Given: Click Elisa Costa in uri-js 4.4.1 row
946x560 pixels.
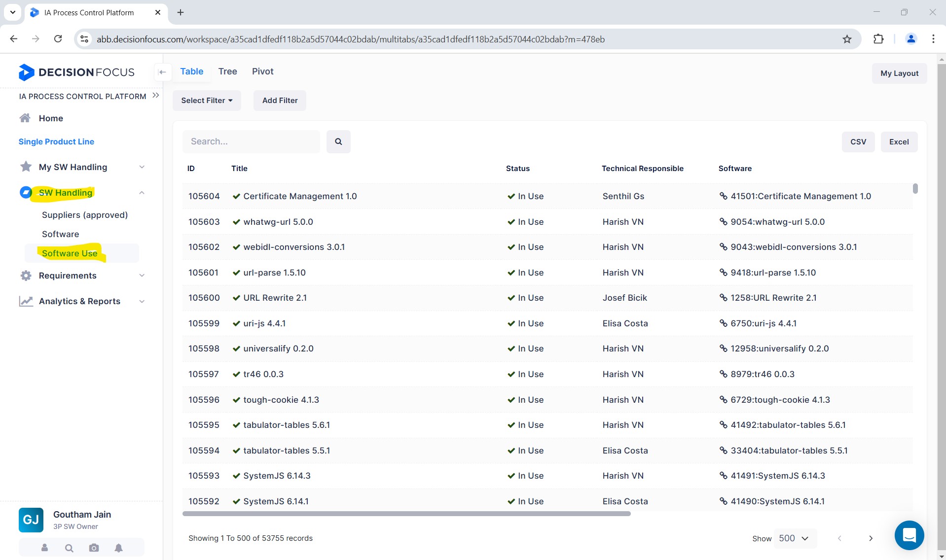Looking at the screenshot, I should tap(625, 323).
